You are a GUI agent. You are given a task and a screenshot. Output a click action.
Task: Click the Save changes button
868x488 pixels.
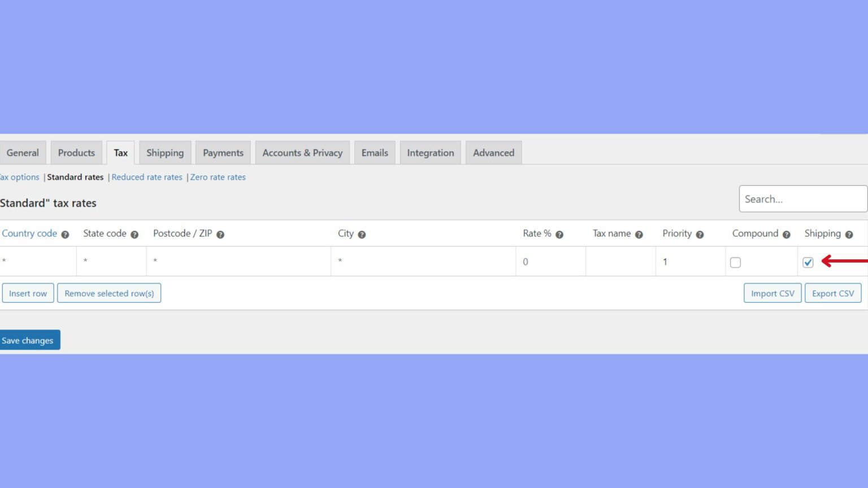tap(28, 339)
